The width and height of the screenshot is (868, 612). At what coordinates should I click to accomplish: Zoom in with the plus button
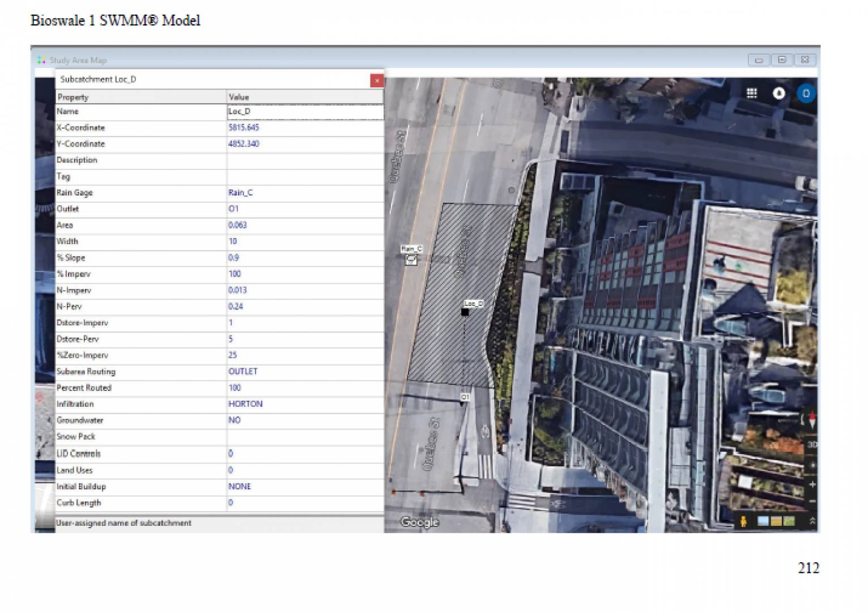(x=812, y=484)
